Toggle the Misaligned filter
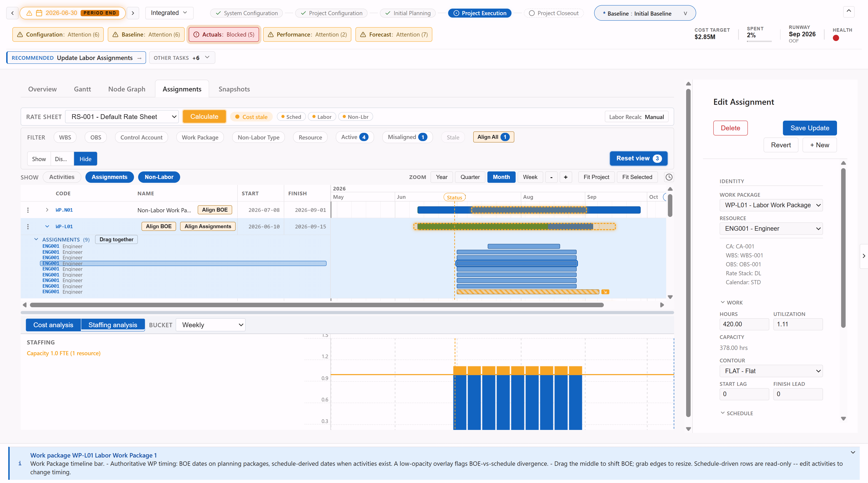Viewport: 868px width, 483px height. coord(407,137)
